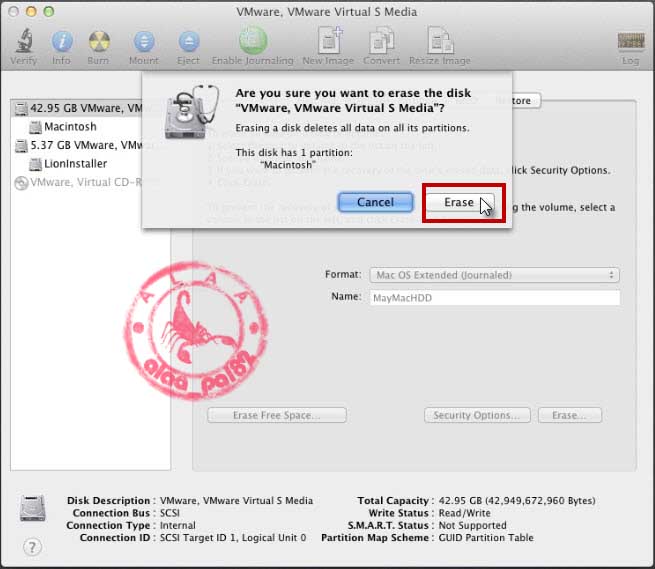Click the yellow minimize window button
Viewport: 655px width, 569px height.
coord(31,12)
